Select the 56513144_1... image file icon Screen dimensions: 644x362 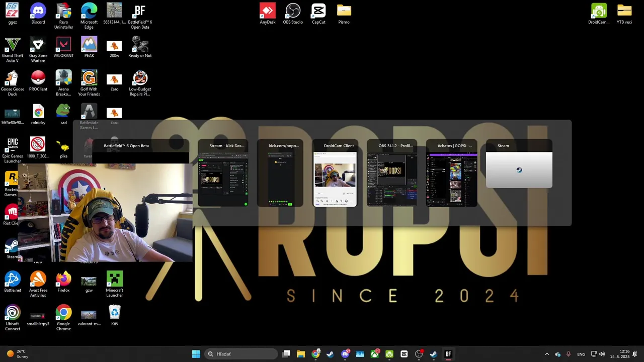[114, 14]
